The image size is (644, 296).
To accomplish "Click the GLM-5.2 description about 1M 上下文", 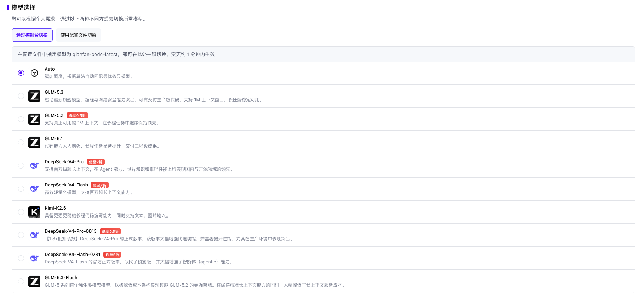I will point(103,123).
